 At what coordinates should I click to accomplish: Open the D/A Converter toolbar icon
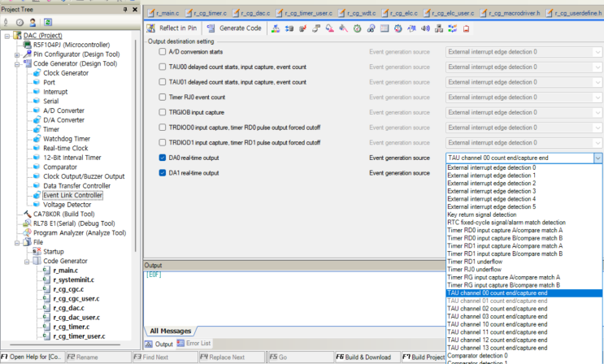tap(343, 28)
